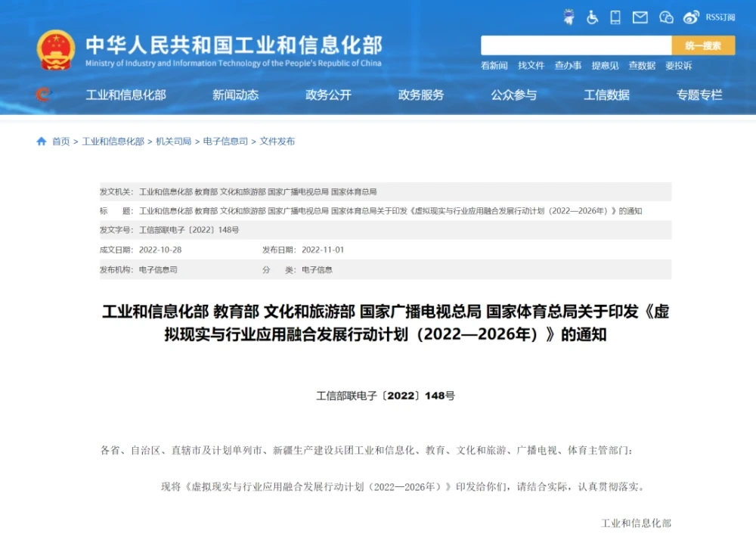756x534 pixels.
Task: Open 机关司局 in the breadcrumb
Action: click(174, 141)
